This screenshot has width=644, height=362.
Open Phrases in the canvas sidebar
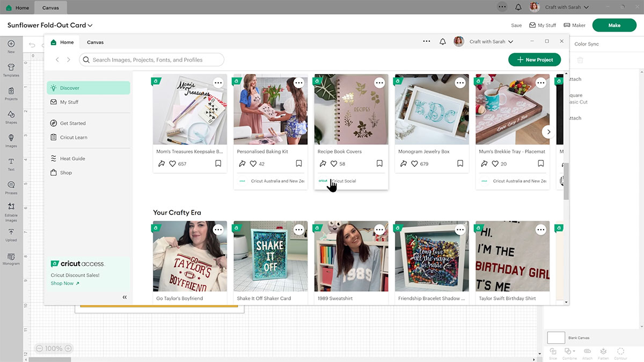pyautogui.click(x=11, y=188)
